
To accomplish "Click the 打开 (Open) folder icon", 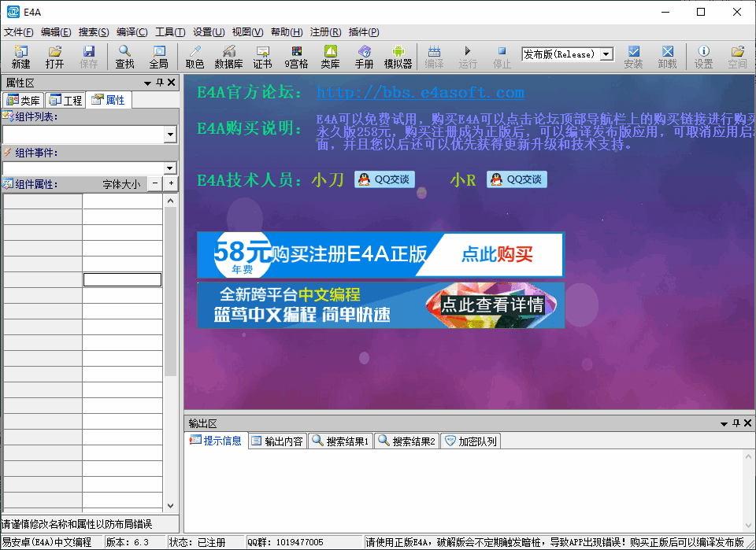I will coord(54,57).
